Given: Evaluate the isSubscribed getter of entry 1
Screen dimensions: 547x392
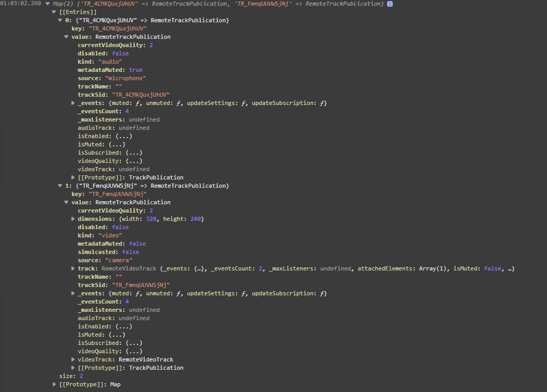Looking at the screenshot, I should tap(134, 343).
